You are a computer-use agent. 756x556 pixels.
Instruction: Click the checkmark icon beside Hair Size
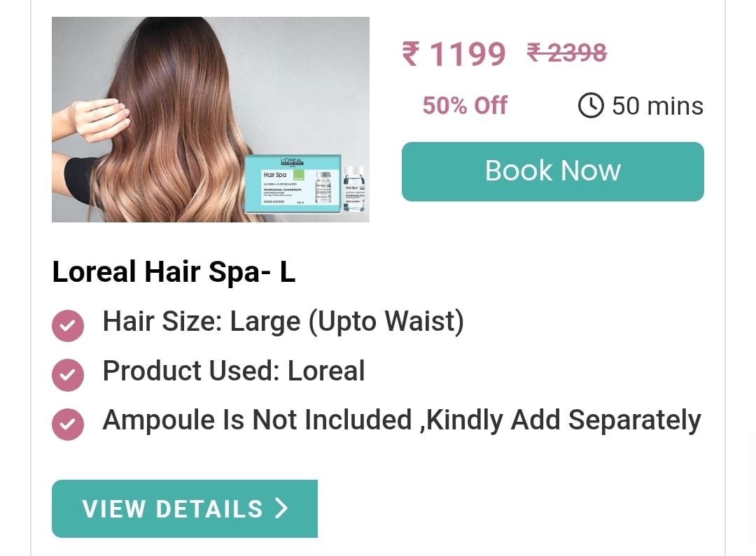coord(68,325)
